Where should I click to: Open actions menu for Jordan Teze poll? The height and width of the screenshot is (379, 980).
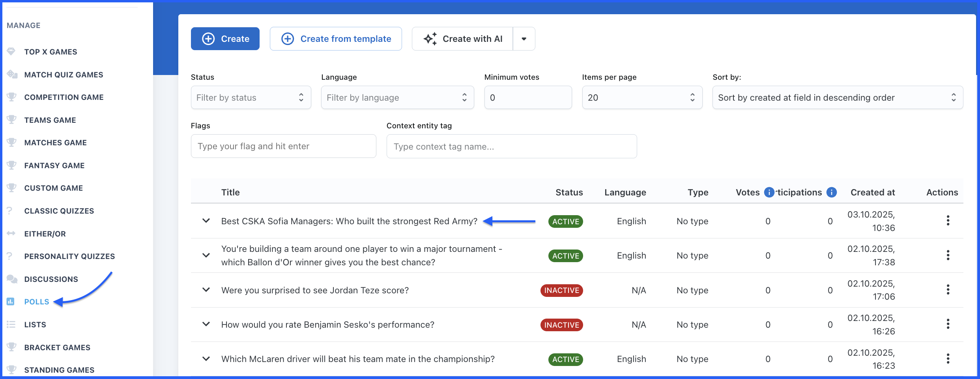[x=948, y=290]
